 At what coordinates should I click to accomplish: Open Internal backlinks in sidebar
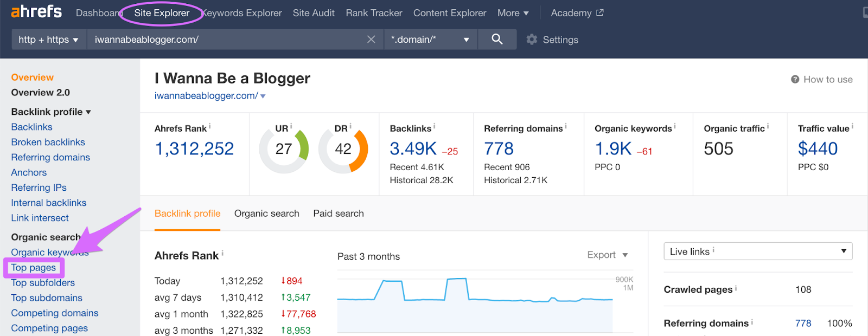(48, 203)
